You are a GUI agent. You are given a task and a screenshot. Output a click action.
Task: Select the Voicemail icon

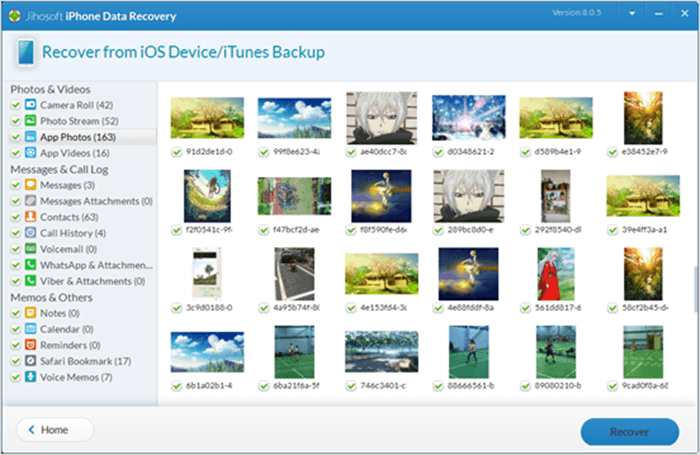[30, 249]
